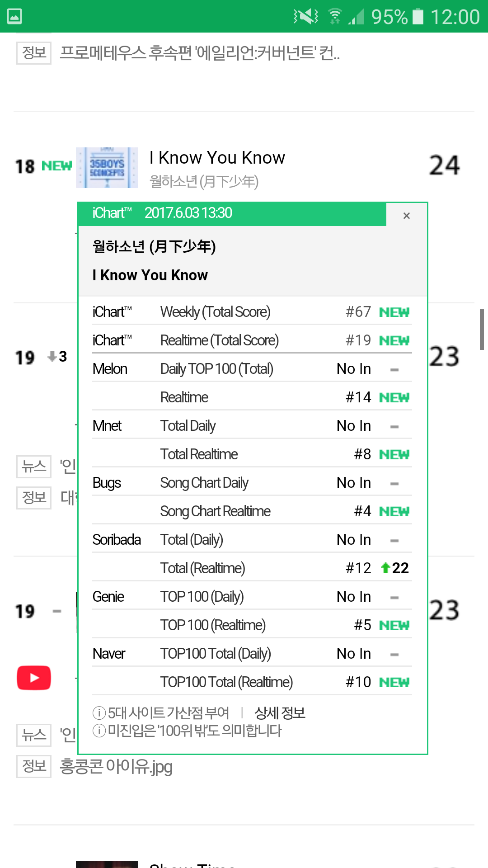Tap the mute vibrate status icon
Viewport: 488px width, 868px height.
point(306,17)
